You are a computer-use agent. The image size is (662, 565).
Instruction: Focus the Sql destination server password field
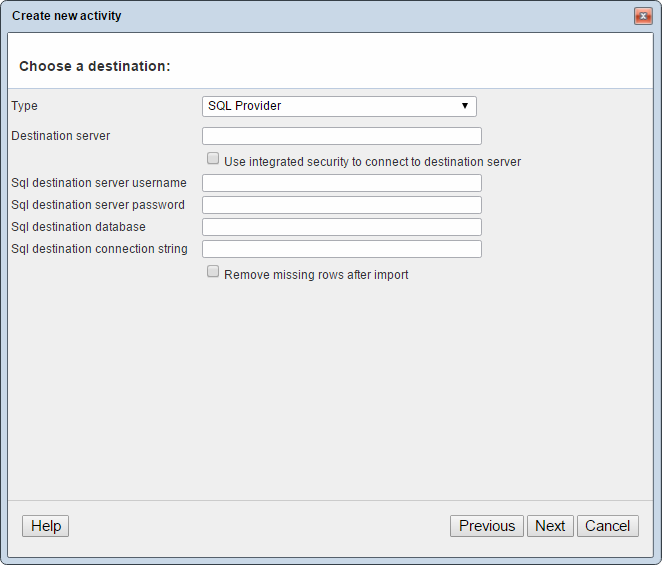(x=341, y=205)
